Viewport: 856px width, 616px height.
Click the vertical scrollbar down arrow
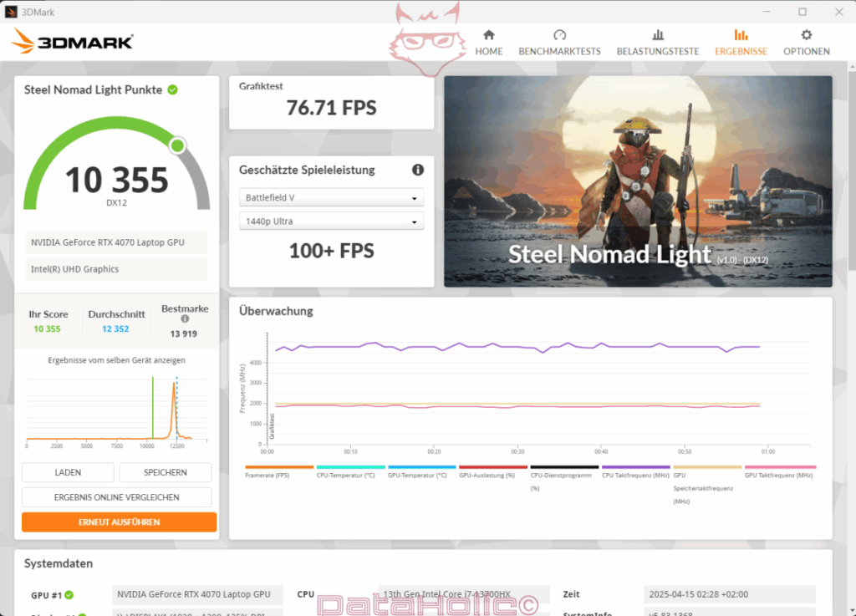pyautogui.click(x=852, y=610)
